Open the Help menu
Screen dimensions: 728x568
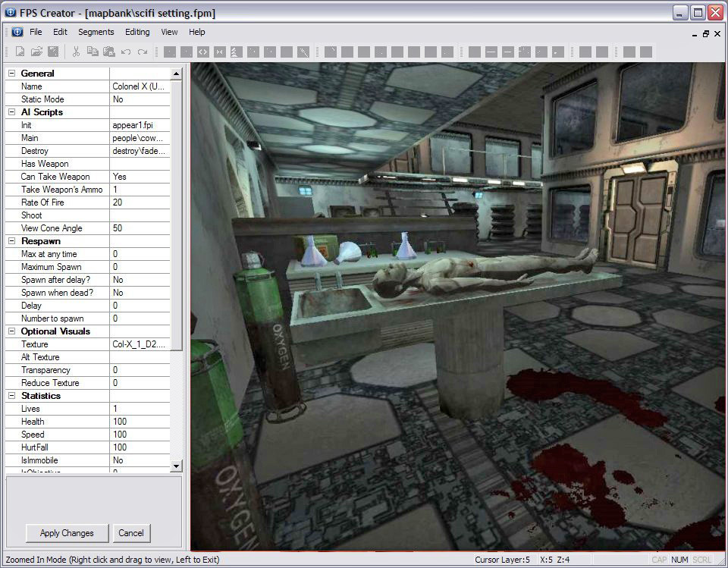coord(197,32)
